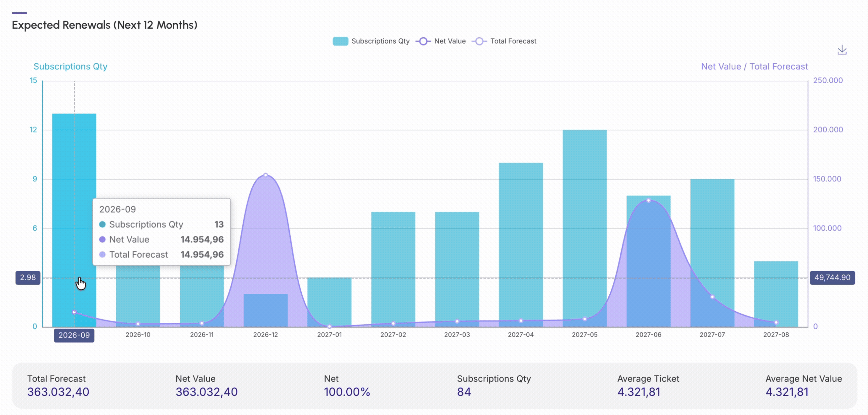Click the 2027-04 subscriptions bar
Screen dimensions: 868x415
pos(521,245)
